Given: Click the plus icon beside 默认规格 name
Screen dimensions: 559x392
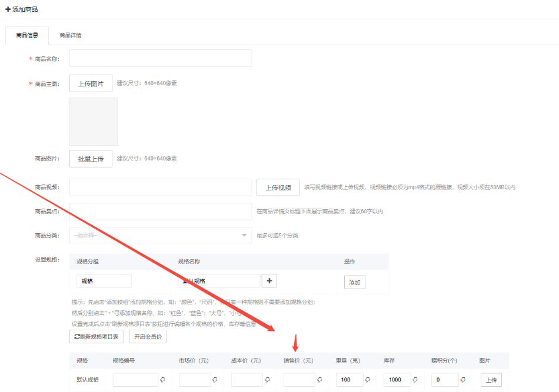Looking at the screenshot, I should [269, 281].
